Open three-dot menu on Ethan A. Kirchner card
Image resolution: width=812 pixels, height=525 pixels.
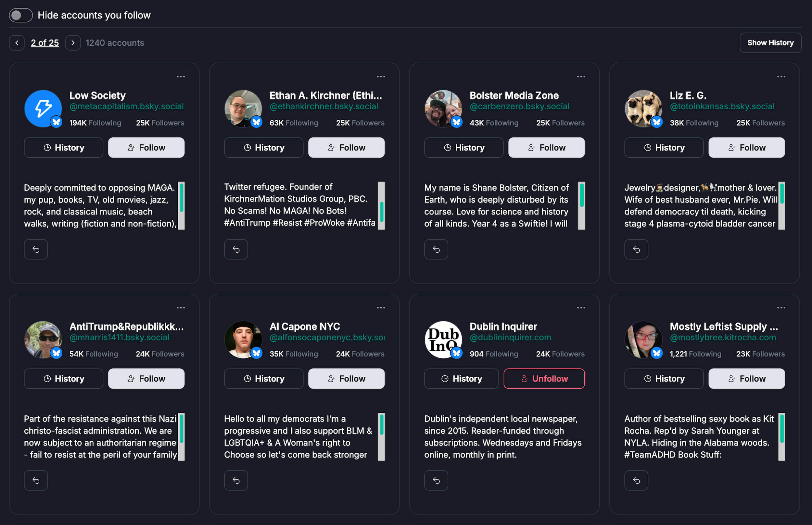tap(381, 77)
